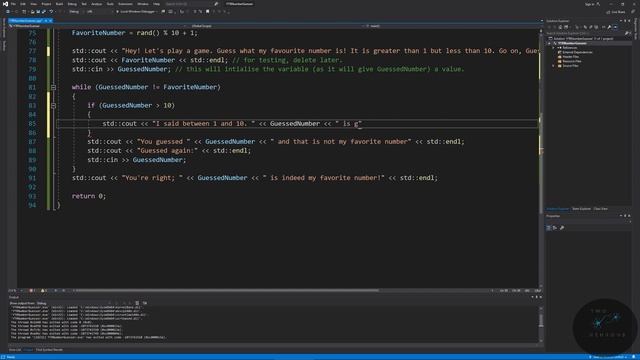This screenshot has width=640, height=360.
Task: Click Properties wrench icon in Solution Explorer
Action: click(x=609, y=27)
